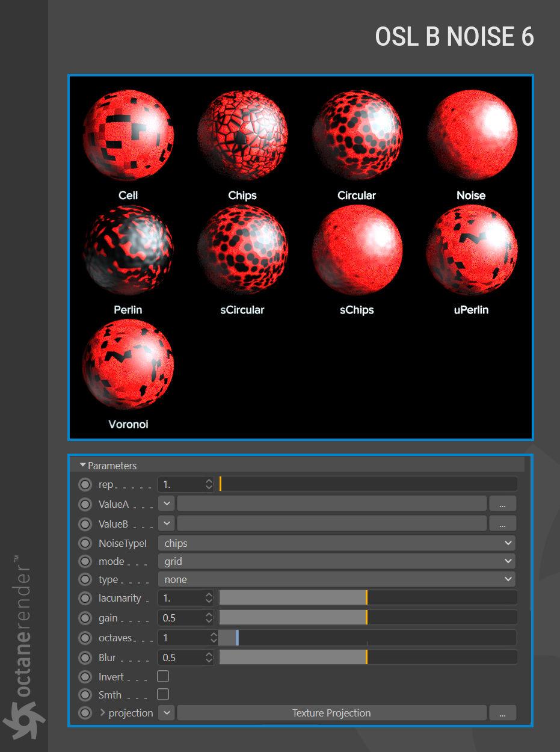
Task: Open the mode grid dropdown
Action: click(x=337, y=561)
